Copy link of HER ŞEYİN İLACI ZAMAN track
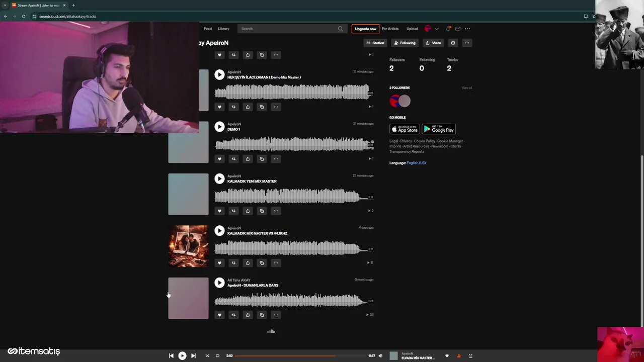 click(x=262, y=107)
